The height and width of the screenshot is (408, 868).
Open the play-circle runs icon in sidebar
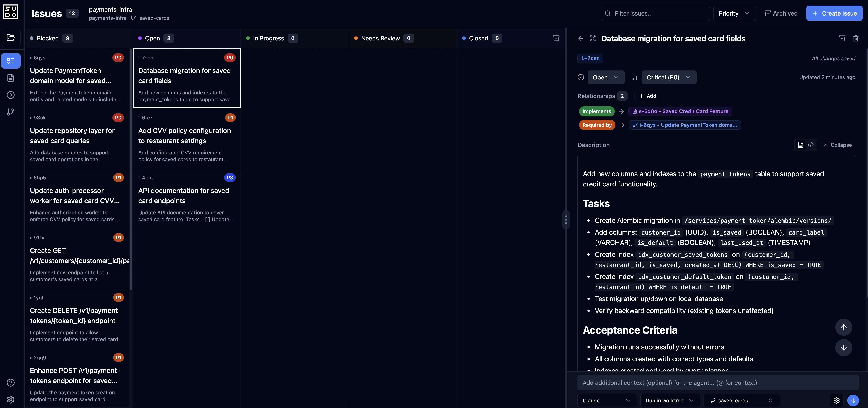11,95
